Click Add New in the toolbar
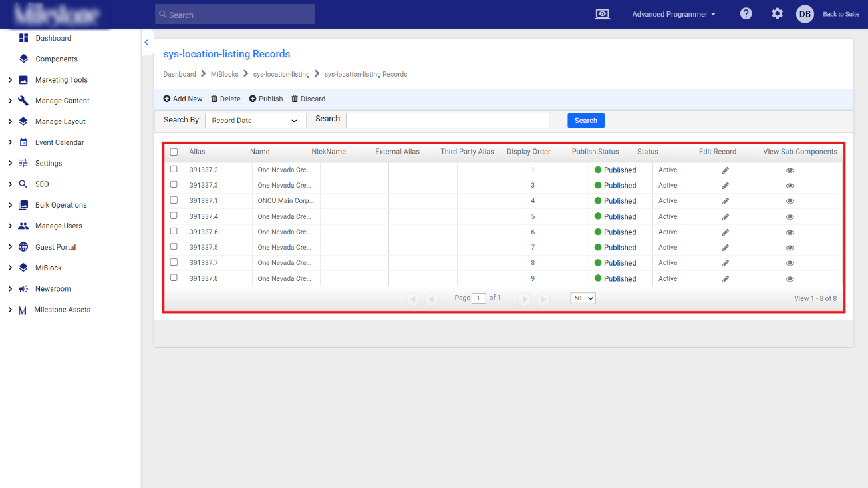Image resolution: width=868 pixels, height=488 pixels. pyautogui.click(x=183, y=99)
